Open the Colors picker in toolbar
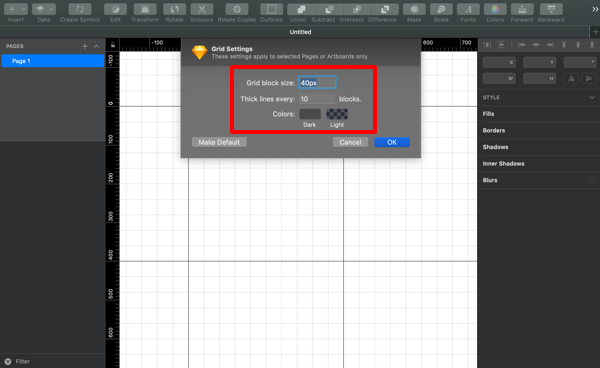The width and height of the screenshot is (600, 368). (495, 9)
